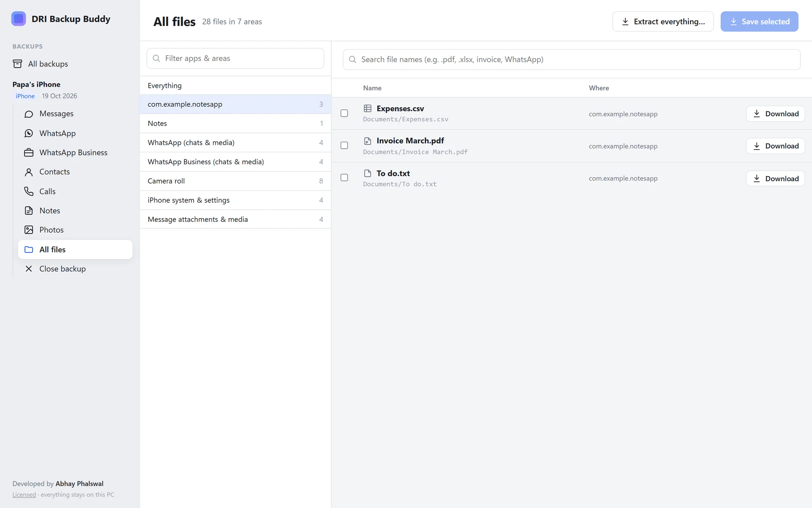
Task: Click the DRI Backup Buddy app logo
Action: (19, 19)
